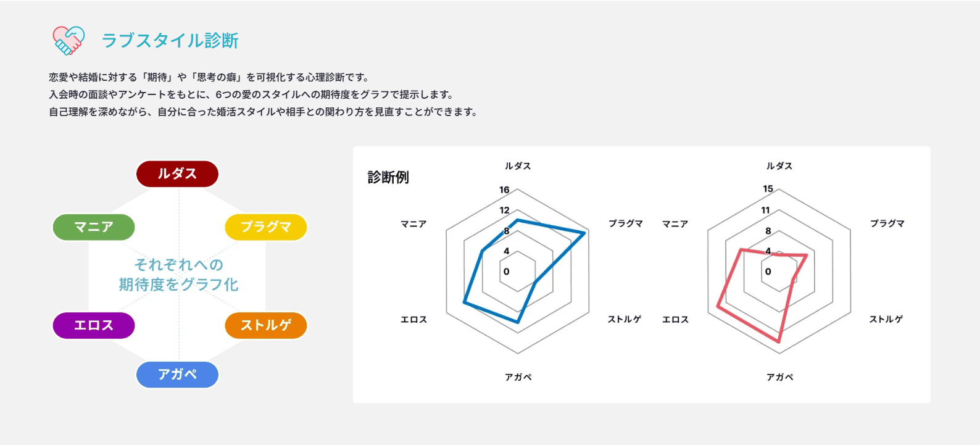This screenshot has width=980, height=445.
Task: Select the dark red ルダス pill
Action: 177,173
